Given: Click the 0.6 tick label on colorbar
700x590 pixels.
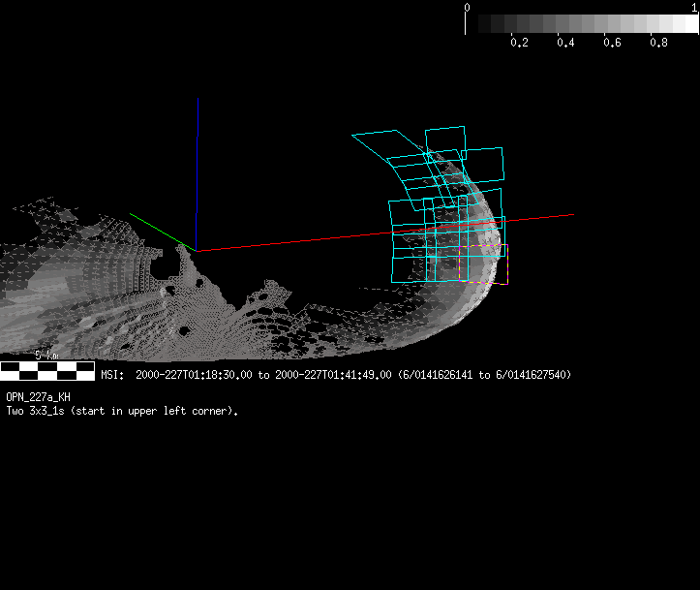Looking at the screenshot, I should 612,44.
